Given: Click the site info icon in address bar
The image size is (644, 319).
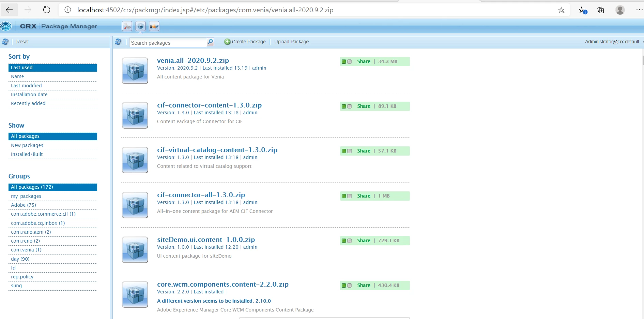Looking at the screenshot, I should point(68,10).
